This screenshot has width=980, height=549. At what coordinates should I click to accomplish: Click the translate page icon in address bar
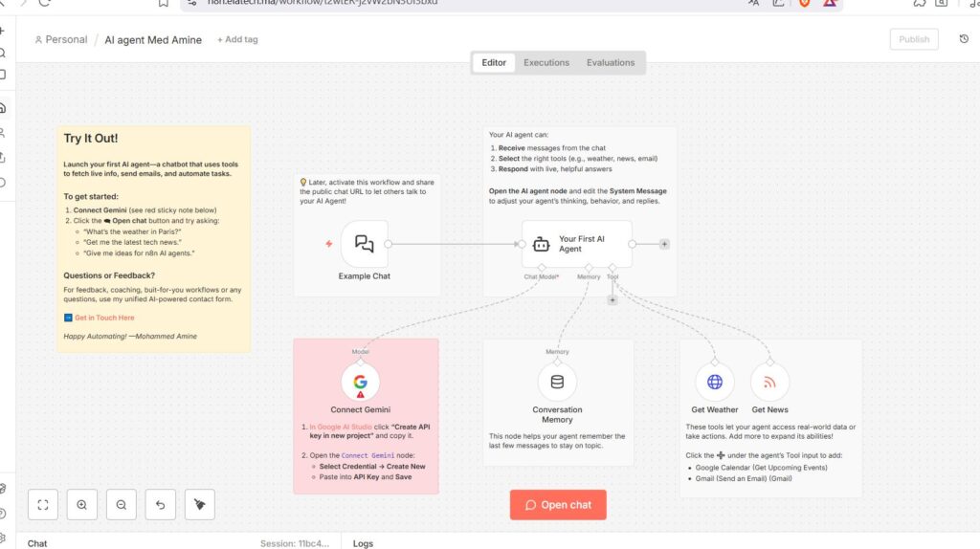tap(754, 3)
